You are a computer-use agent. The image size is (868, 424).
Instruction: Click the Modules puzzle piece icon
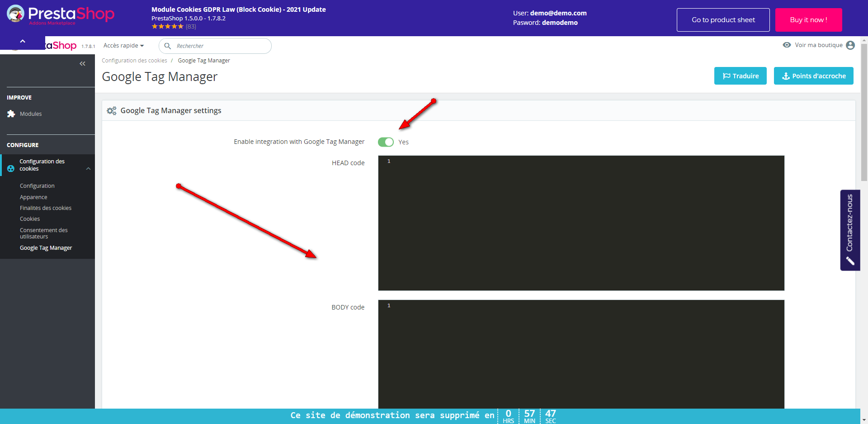(11, 114)
